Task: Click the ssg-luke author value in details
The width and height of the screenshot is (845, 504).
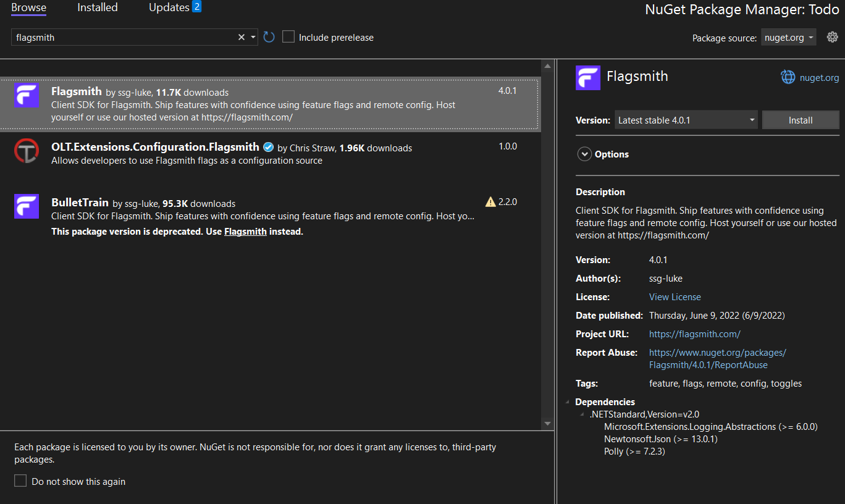Action: pos(666,278)
